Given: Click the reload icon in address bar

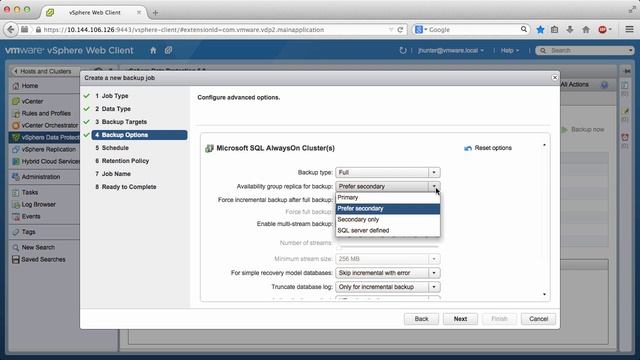Looking at the screenshot, I should (x=400, y=30).
